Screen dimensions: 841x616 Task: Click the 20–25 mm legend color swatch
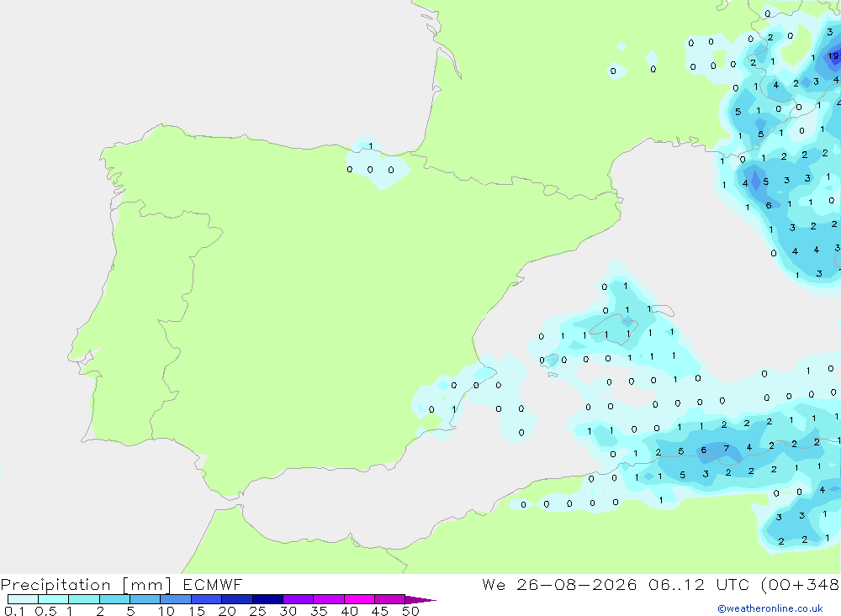point(237,599)
